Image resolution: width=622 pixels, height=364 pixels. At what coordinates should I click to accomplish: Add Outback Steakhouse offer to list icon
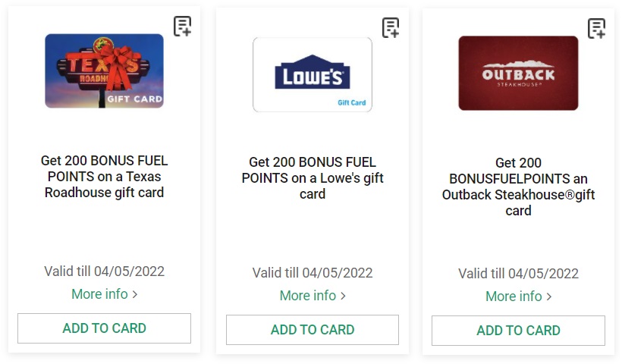(x=597, y=29)
